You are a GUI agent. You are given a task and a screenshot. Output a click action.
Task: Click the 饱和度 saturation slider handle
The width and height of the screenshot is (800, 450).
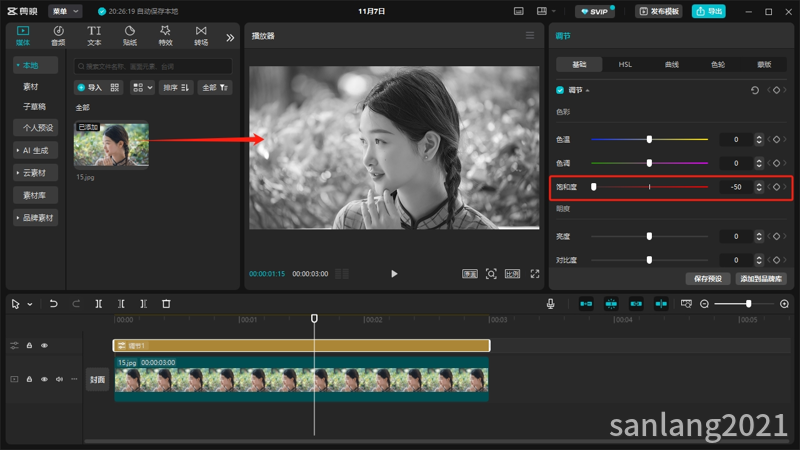tap(593, 187)
